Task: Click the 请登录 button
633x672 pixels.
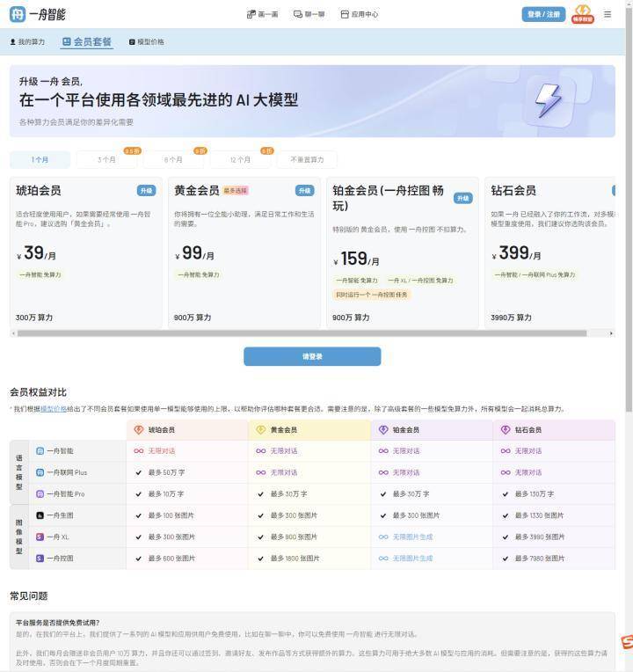Action: click(312, 356)
